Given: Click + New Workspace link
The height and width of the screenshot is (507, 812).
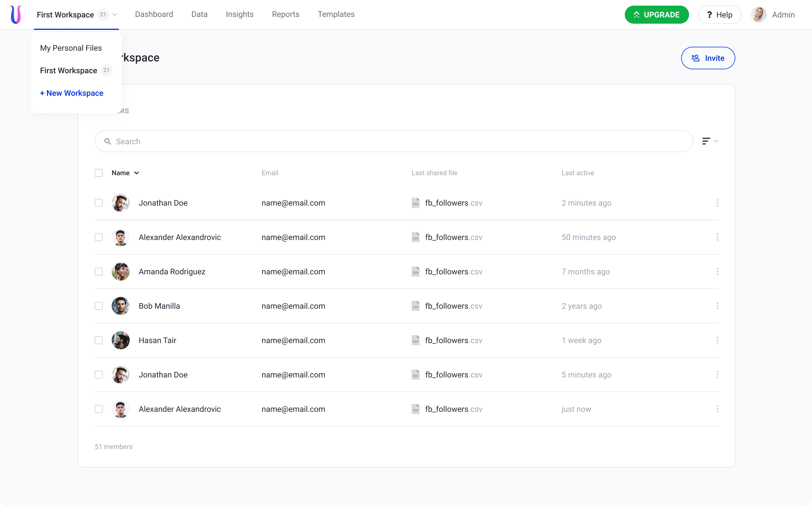Looking at the screenshot, I should [x=71, y=93].
